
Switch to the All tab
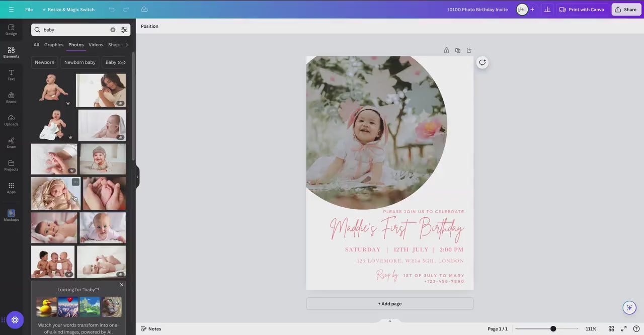36,45
